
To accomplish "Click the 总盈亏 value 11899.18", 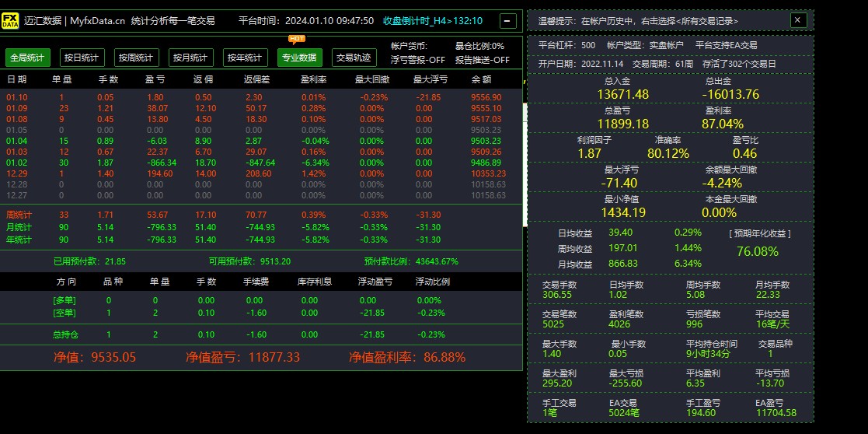I will pyautogui.click(x=622, y=124).
